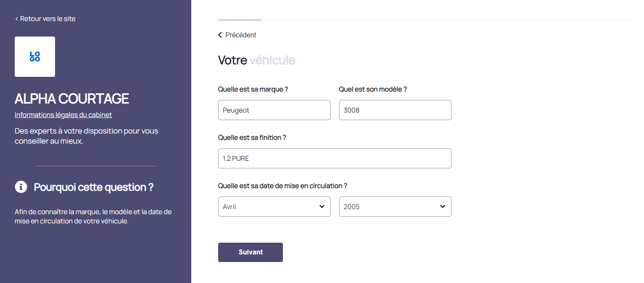Select the 1.2 PURE finition field
The height and width of the screenshot is (283, 644).
334,158
